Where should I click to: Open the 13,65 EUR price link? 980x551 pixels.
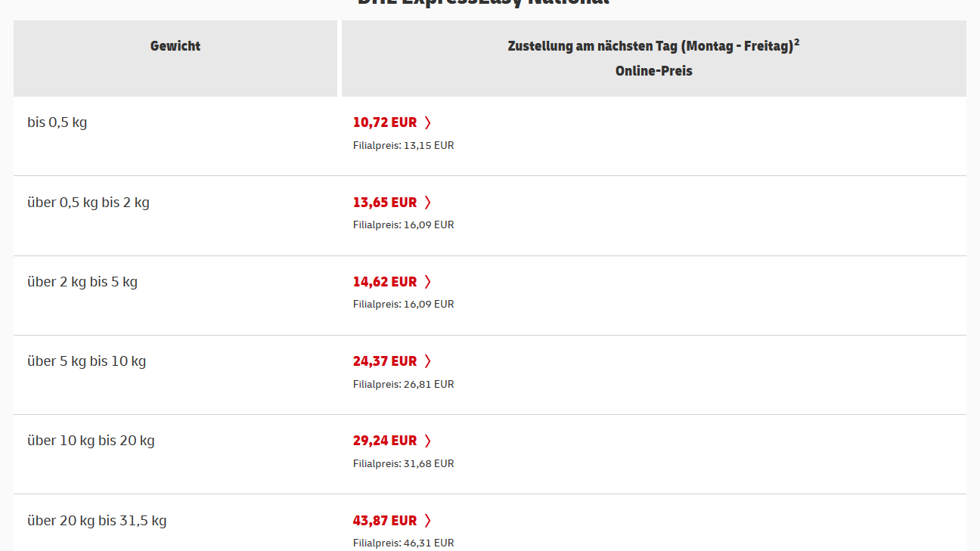coord(385,202)
